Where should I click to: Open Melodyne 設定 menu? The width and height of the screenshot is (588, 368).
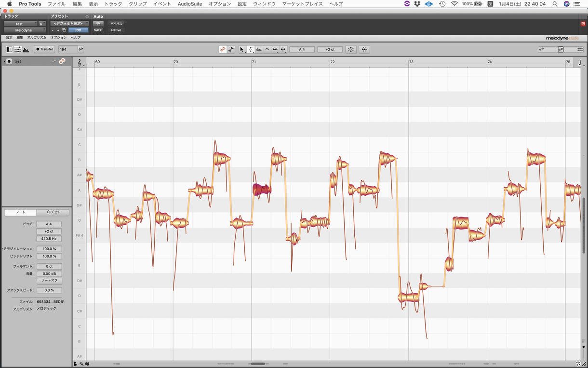pos(9,37)
